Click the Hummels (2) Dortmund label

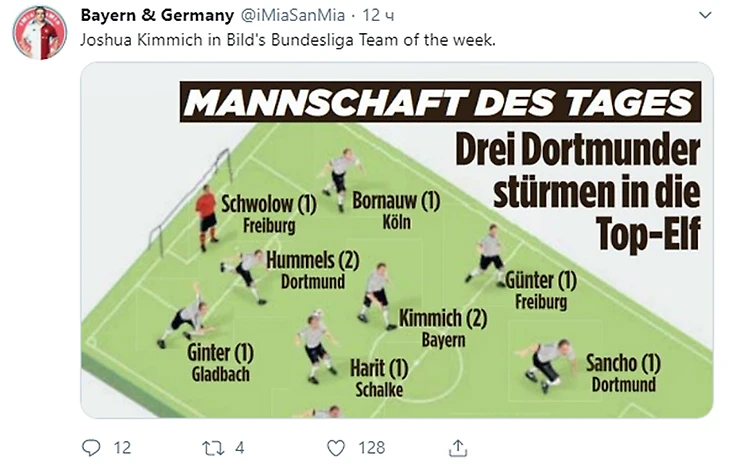(312, 270)
